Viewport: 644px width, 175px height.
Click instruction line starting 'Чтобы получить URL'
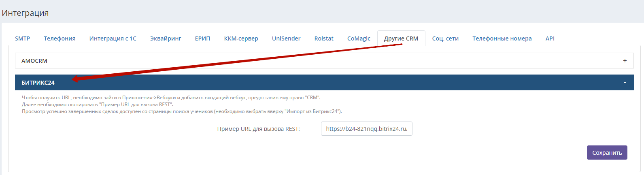point(171,98)
